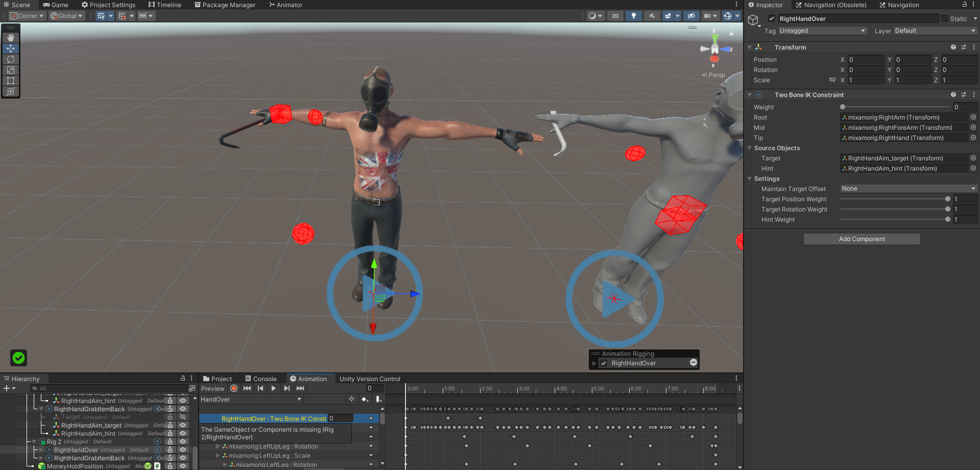
Task: Open the Project Settings window
Action: coord(109,5)
